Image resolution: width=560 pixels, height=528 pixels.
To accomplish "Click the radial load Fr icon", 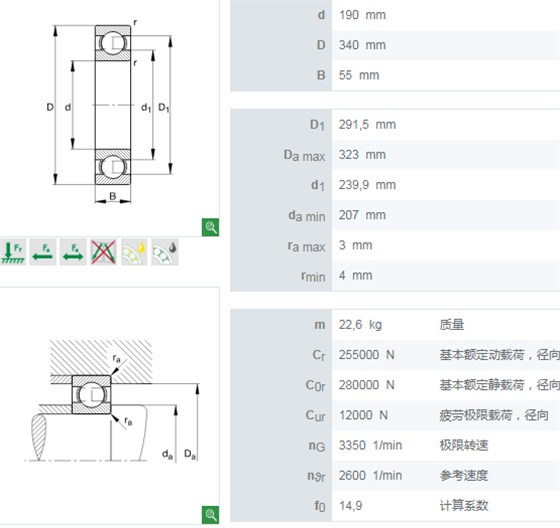I will tap(13, 252).
